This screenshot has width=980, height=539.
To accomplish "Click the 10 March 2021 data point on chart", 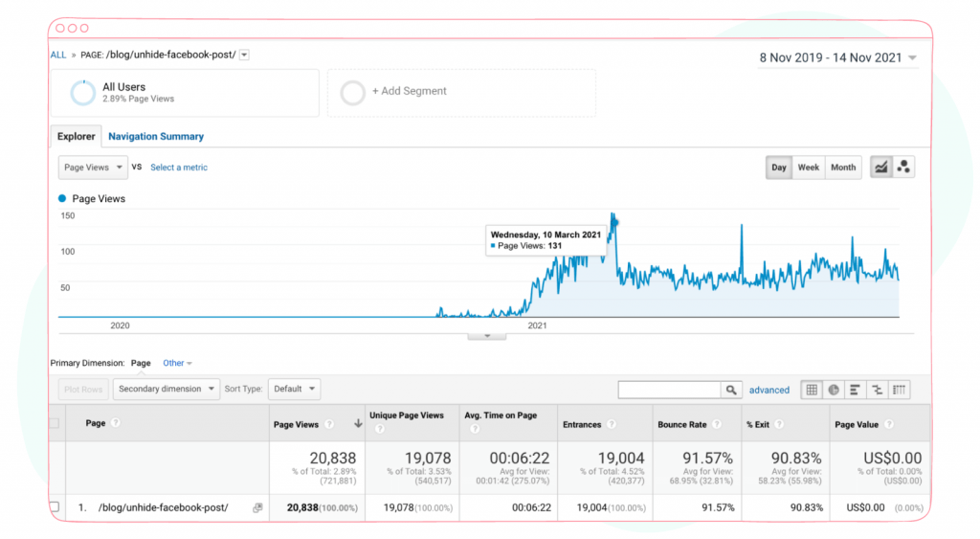I will click(x=613, y=223).
